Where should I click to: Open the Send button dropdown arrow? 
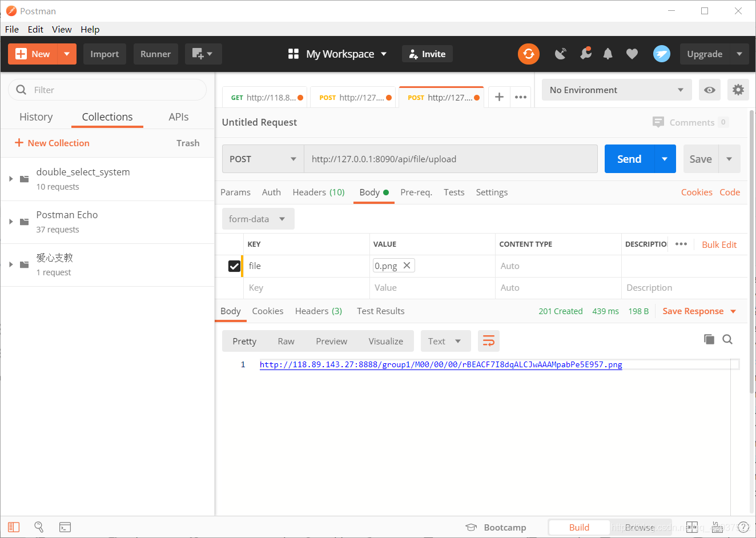click(x=665, y=159)
